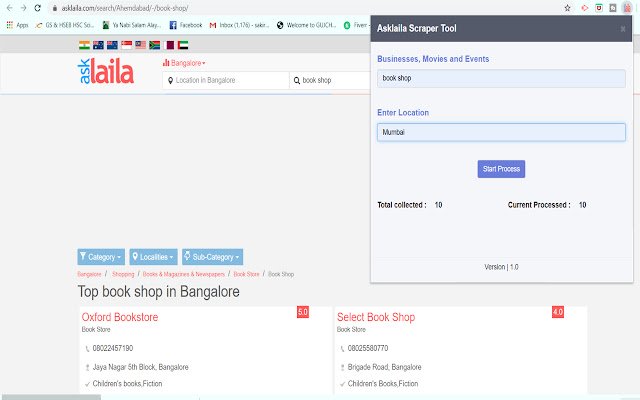640x400 pixels.
Task: Click phone number 08025580770
Action: pos(368,348)
